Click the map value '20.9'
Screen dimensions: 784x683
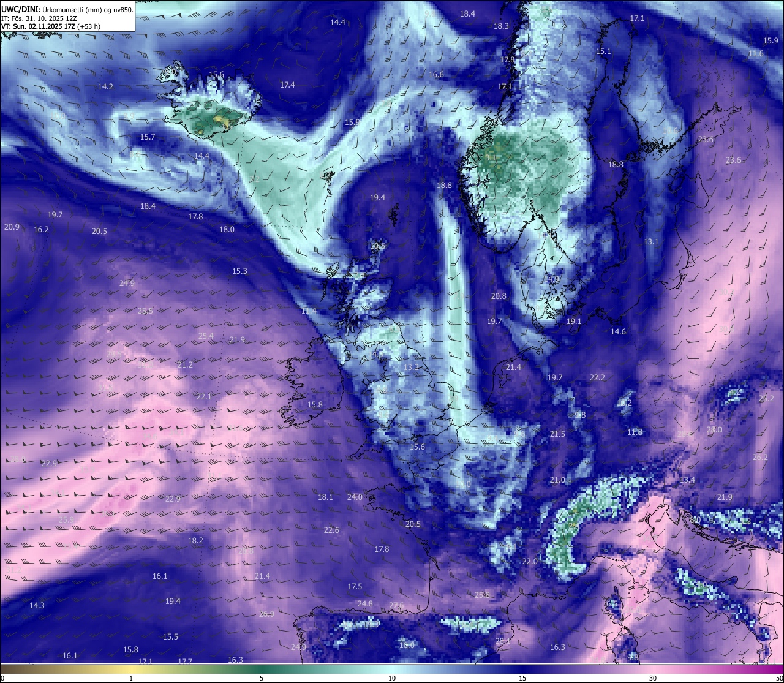12,227
